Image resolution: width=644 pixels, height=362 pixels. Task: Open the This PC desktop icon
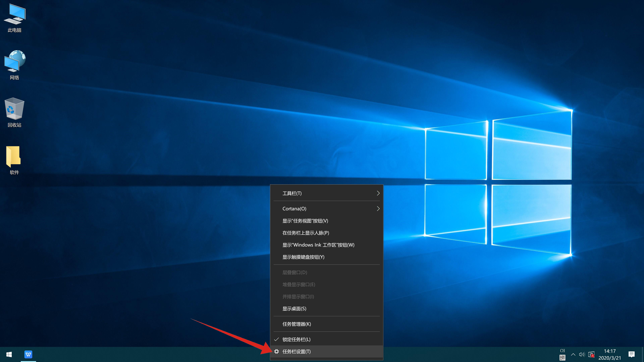[x=14, y=18]
